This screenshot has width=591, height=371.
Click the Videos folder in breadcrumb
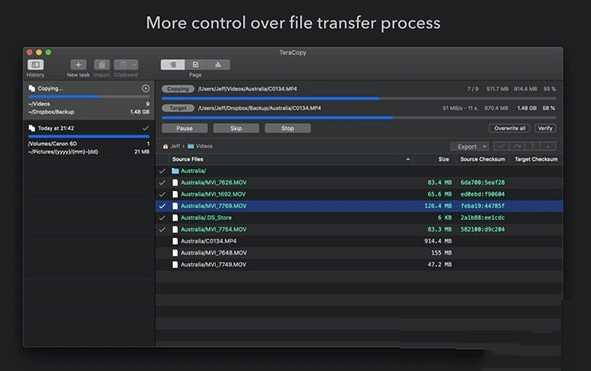[x=200, y=146]
